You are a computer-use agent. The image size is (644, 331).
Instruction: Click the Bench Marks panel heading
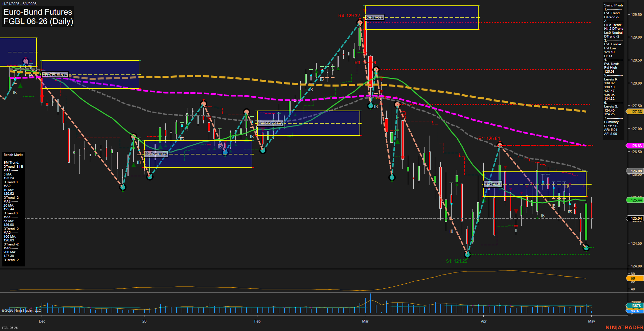point(14,155)
